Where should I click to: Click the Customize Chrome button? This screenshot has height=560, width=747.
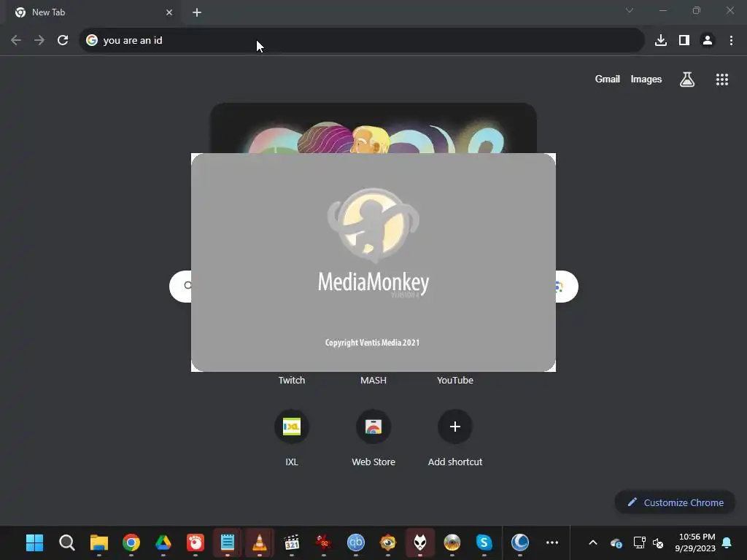click(675, 502)
